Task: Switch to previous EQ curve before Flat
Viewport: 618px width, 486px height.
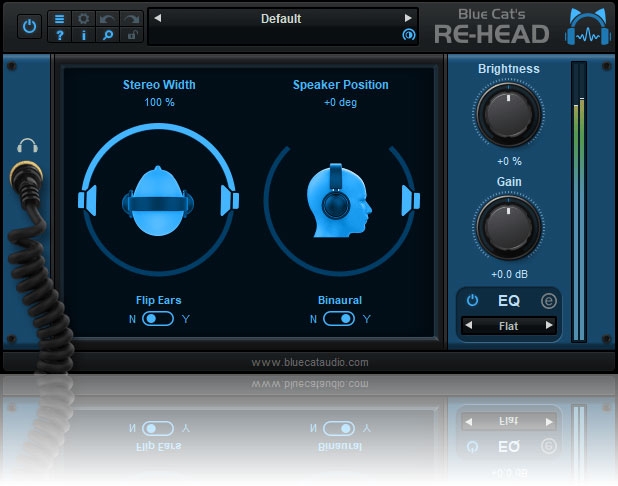Action: (x=469, y=326)
